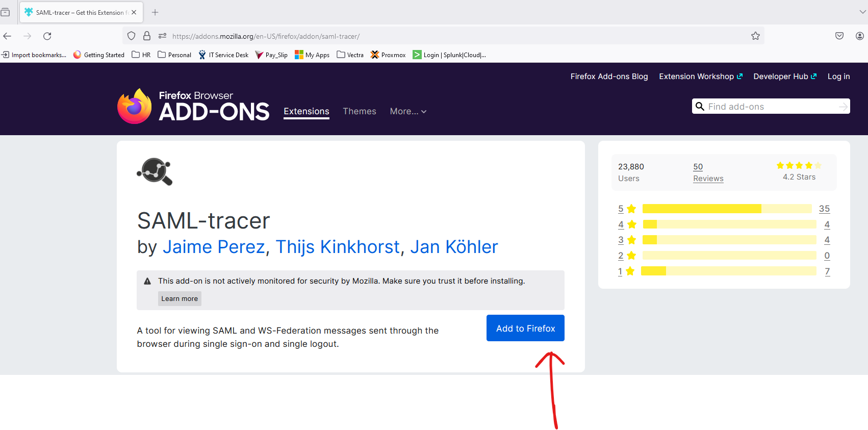Switch to the Themes tab
The height and width of the screenshot is (430, 868).
pos(359,111)
